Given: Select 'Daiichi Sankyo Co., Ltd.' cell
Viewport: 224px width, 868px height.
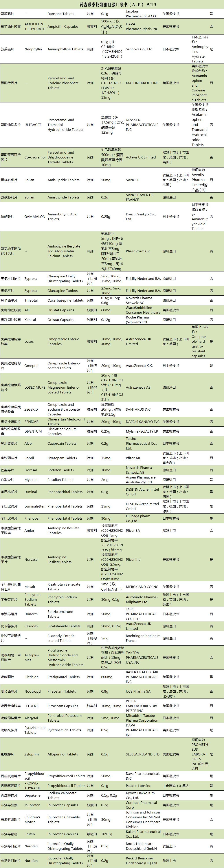Looking at the screenshot, I should [x=141, y=217].
